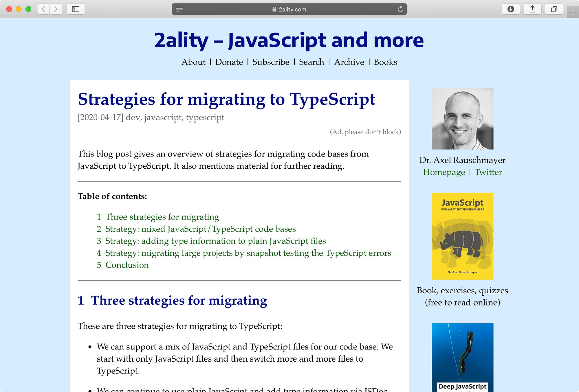Click the 2ality – JavaScript and more title
The width and height of the screenshot is (579, 392).
[x=289, y=40]
